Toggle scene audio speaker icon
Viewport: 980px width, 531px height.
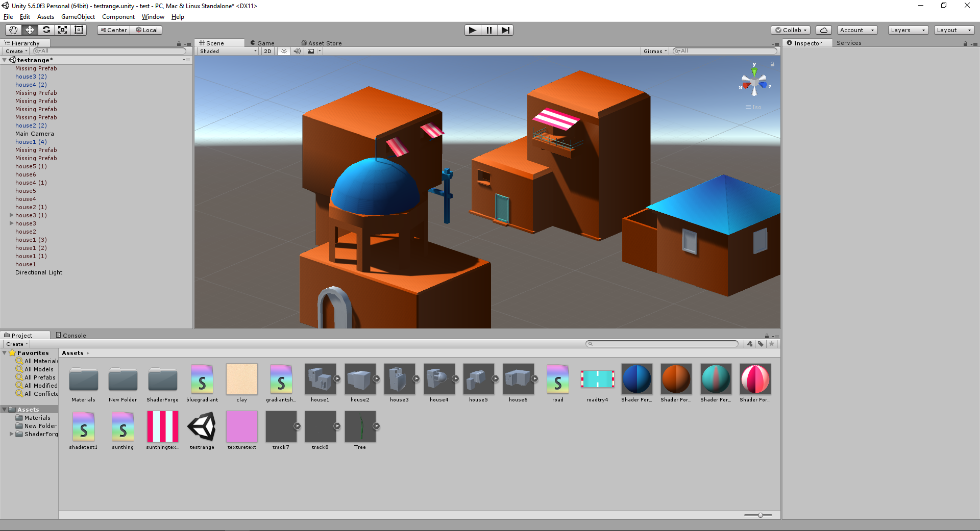tap(297, 51)
